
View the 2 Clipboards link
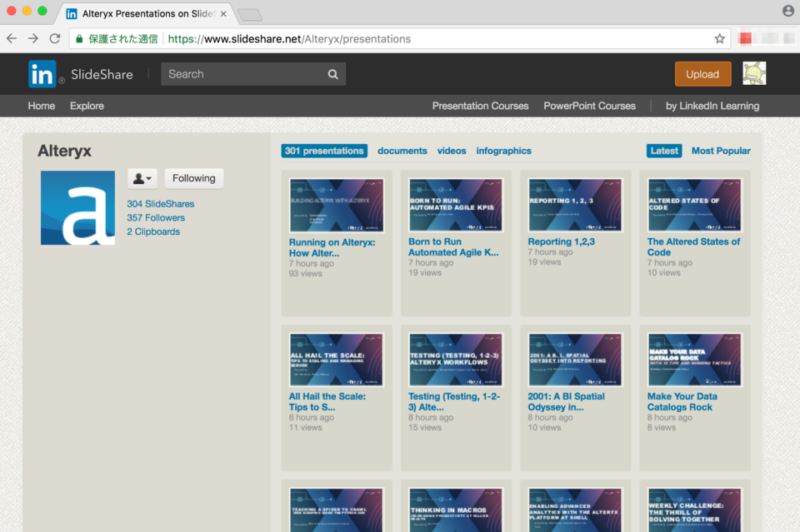(x=152, y=231)
